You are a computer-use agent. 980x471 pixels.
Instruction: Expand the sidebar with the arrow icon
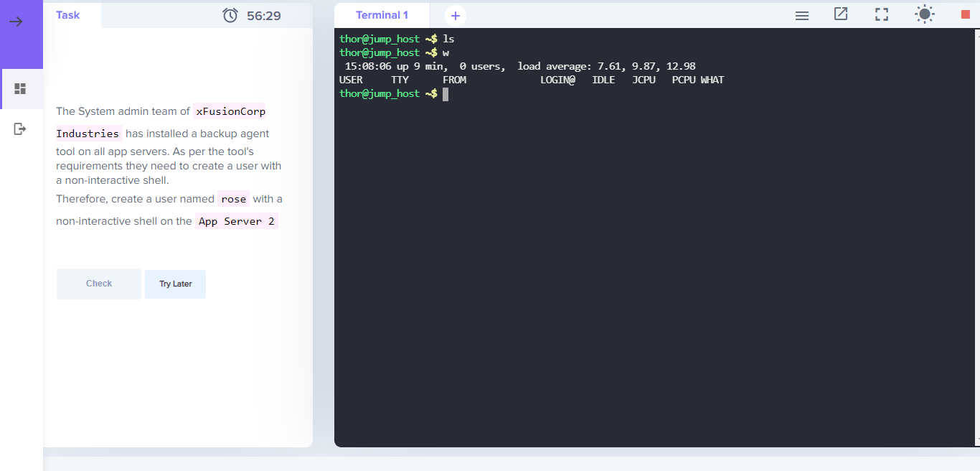click(16, 22)
